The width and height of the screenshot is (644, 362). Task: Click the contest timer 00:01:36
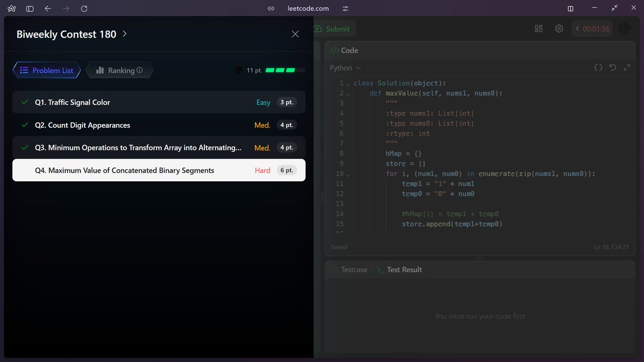click(x=596, y=29)
